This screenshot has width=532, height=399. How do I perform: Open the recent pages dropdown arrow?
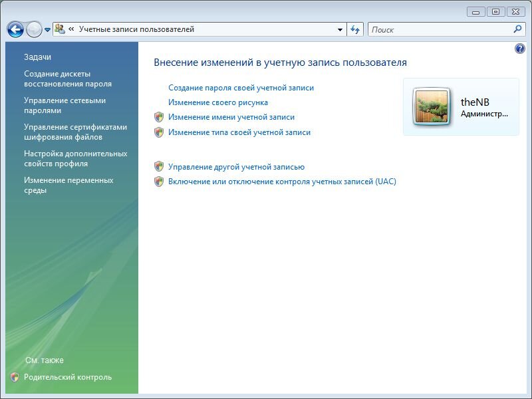47,30
